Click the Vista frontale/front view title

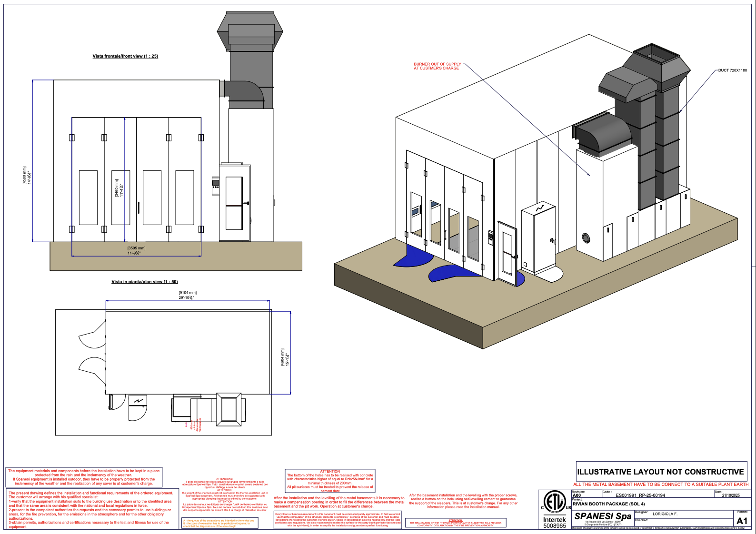click(x=125, y=56)
